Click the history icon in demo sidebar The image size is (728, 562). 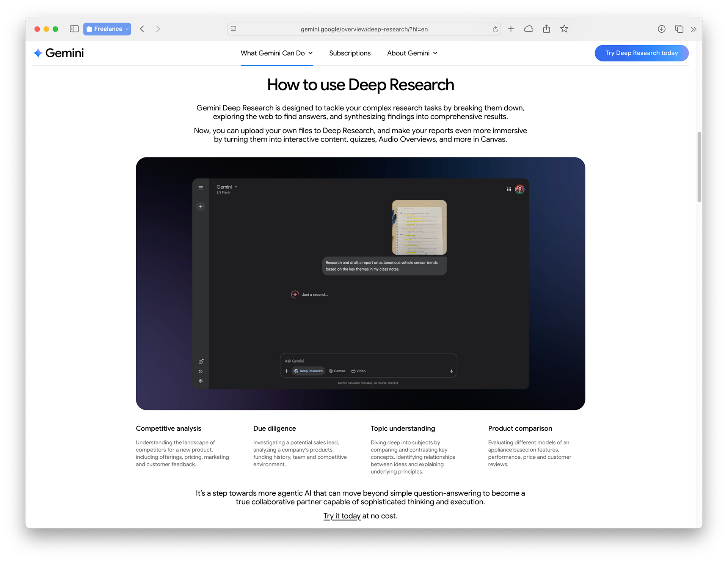(201, 372)
